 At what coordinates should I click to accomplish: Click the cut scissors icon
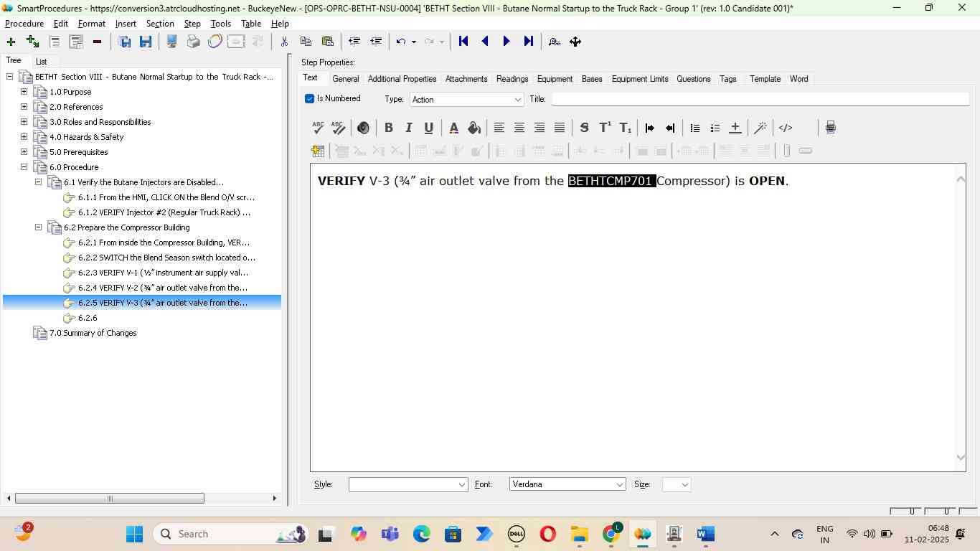pos(284,42)
